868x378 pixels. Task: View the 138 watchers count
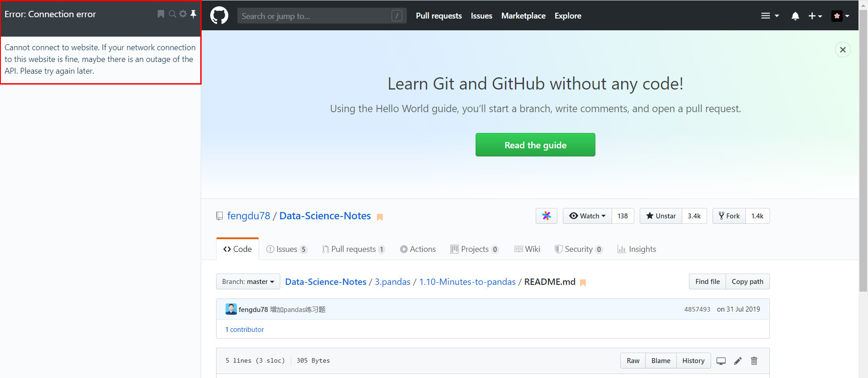tap(623, 216)
